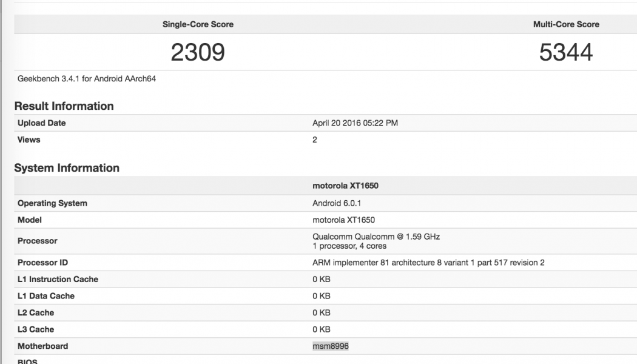
Task: Click the Geekbench 3.4.1 for Android text
Action: pyautogui.click(x=87, y=78)
